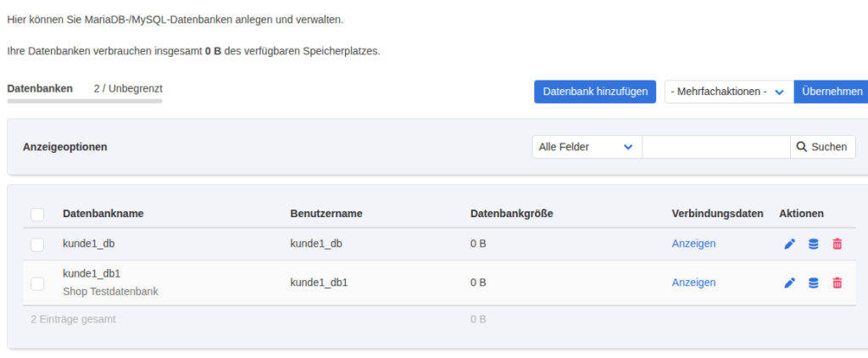Focus the search text field
Image resolution: width=868 pixels, height=358 pixels.
tap(715, 147)
